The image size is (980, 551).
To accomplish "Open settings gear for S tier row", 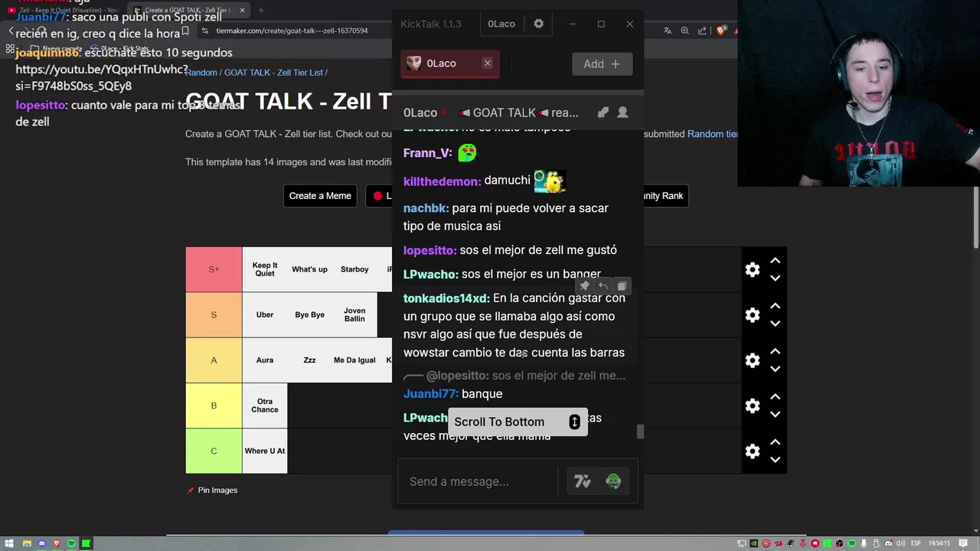I will coord(753,315).
